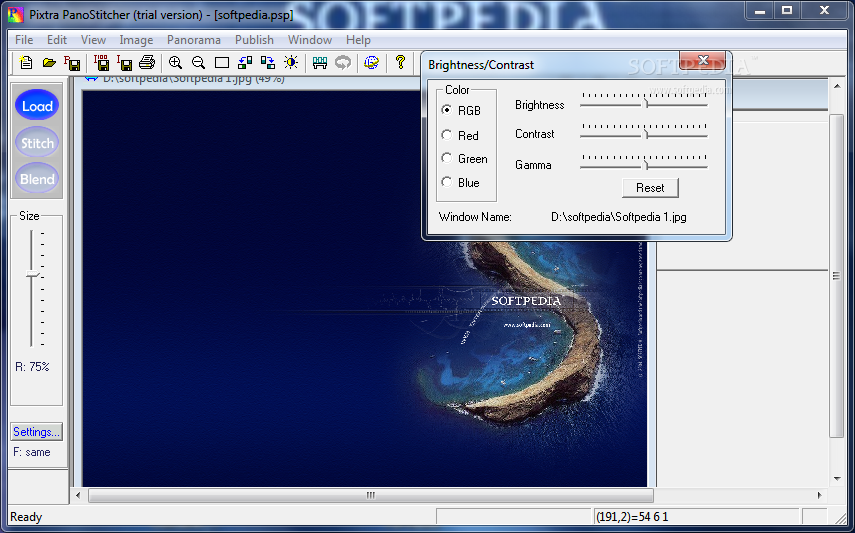Click the blue Load button
Viewport: 855px width, 533px height.
(x=37, y=105)
